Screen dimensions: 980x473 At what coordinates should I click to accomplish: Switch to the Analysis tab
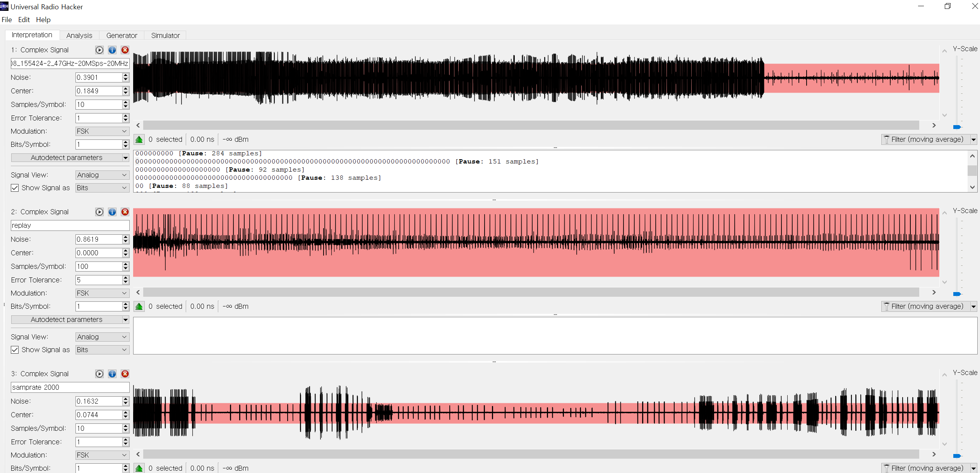coord(79,36)
